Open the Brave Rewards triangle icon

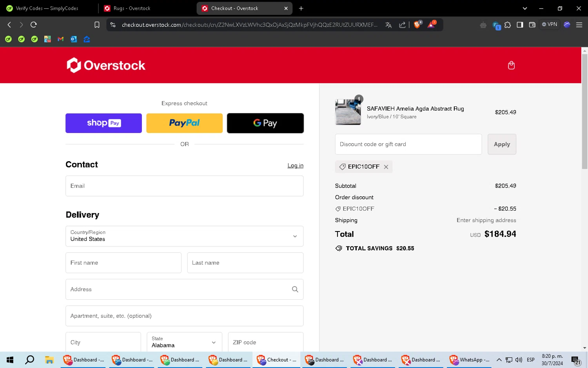[x=432, y=24]
